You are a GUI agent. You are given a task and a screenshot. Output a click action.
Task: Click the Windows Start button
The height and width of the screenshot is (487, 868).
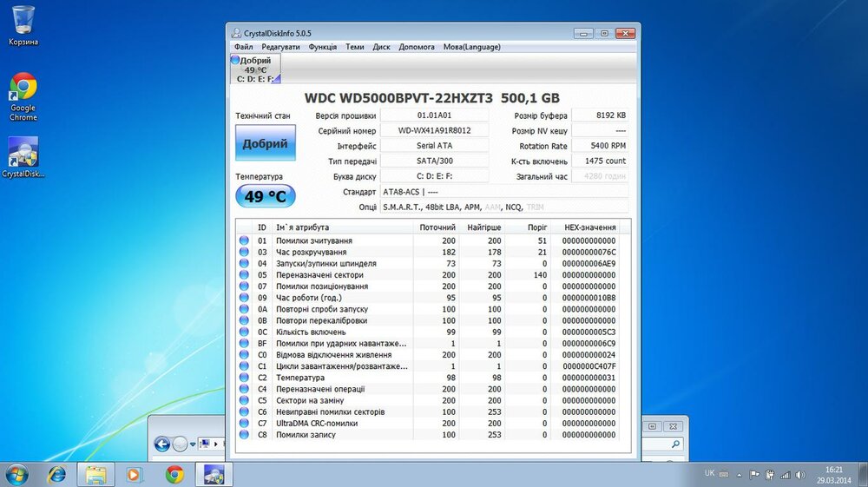click(x=17, y=474)
